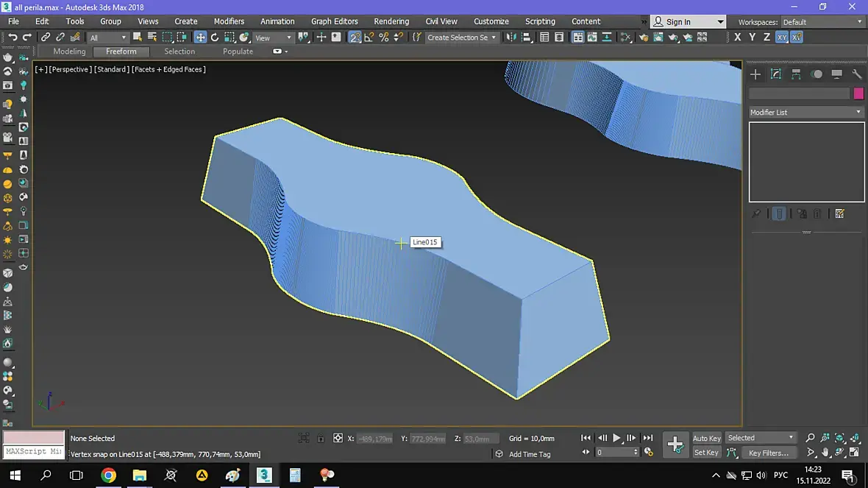Toggle the 2.5D Snaps button
This screenshot has height=488, width=868.
coord(355,37)
